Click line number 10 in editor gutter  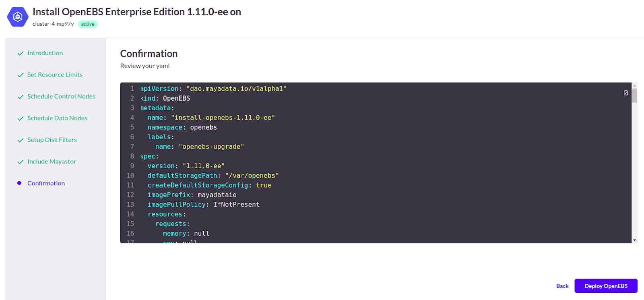coord(130,176)
